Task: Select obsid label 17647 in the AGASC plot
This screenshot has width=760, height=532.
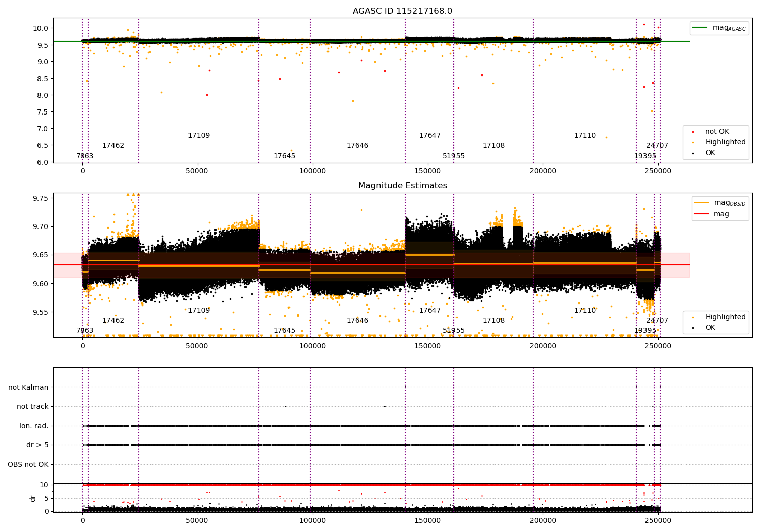Action: [430, 136]
